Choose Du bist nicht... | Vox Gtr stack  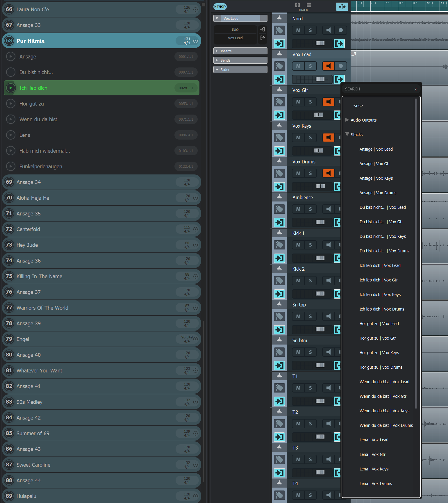(x=381, y=222)
